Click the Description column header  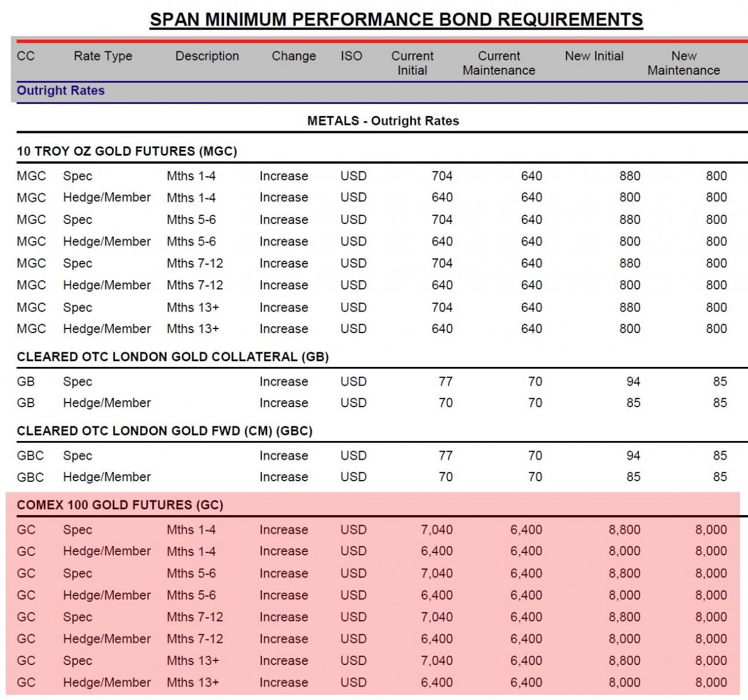[x=207, y=56]
